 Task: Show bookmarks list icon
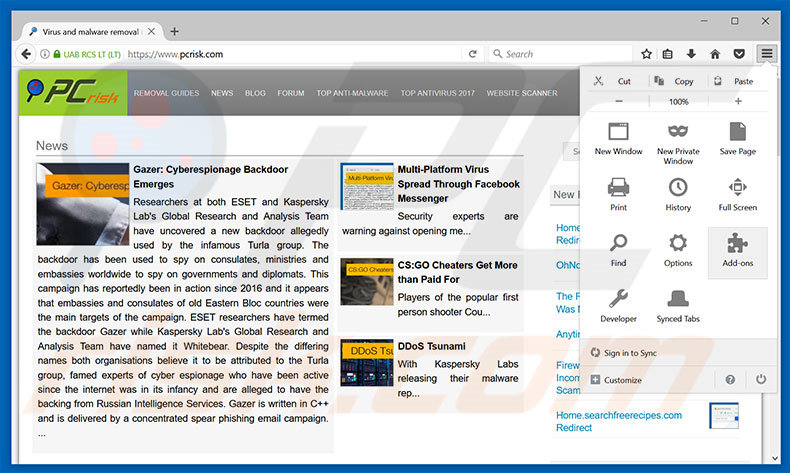(668, 54)
